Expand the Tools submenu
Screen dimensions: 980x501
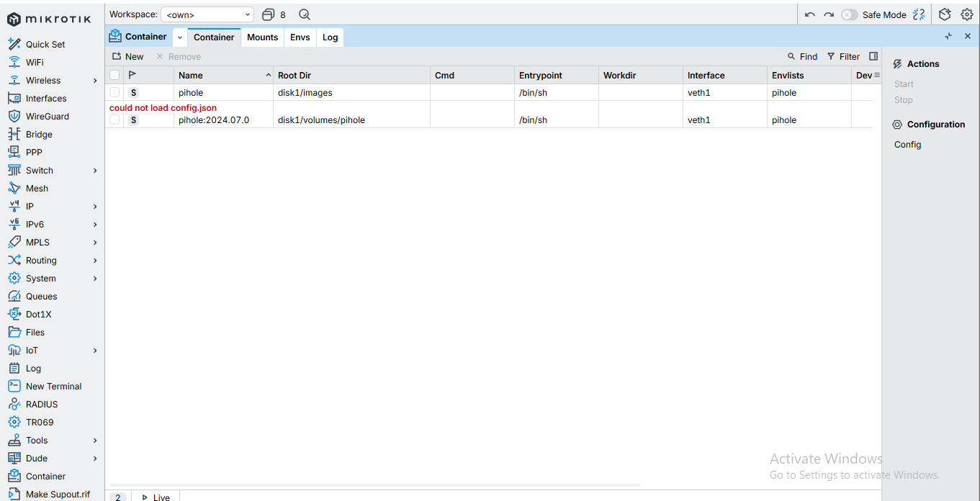coord(95,441)
